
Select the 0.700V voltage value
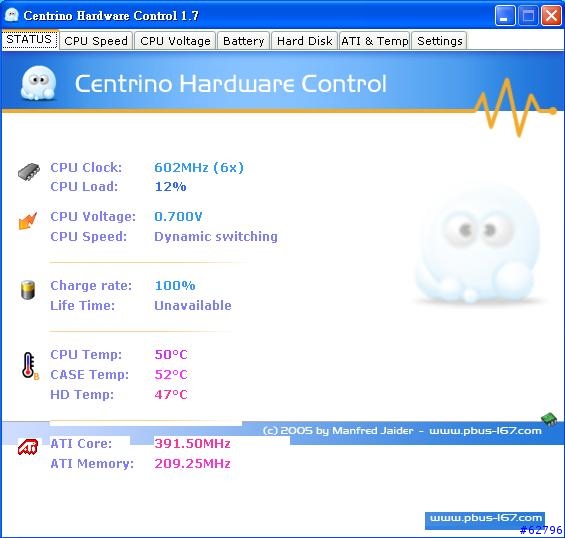178,217
